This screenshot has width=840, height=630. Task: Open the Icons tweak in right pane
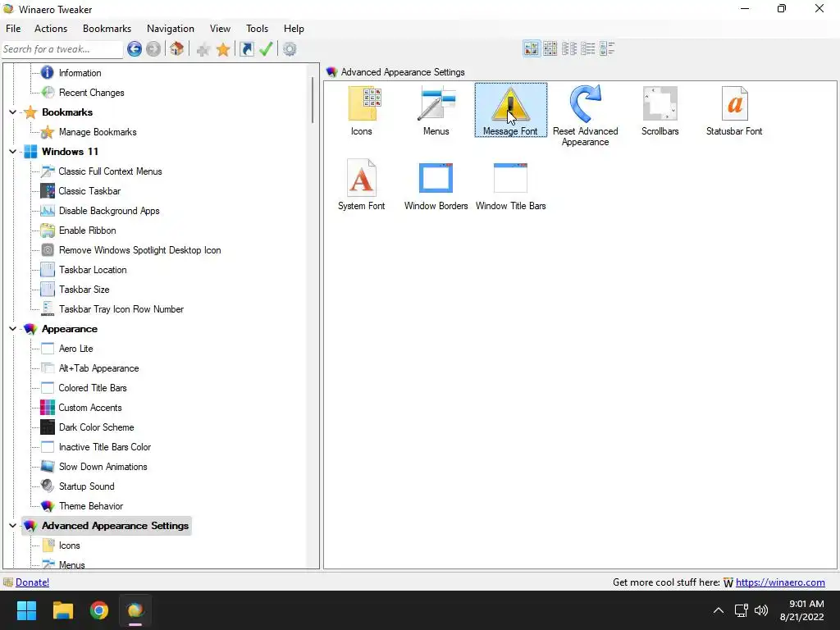click(x=362, y=111)
